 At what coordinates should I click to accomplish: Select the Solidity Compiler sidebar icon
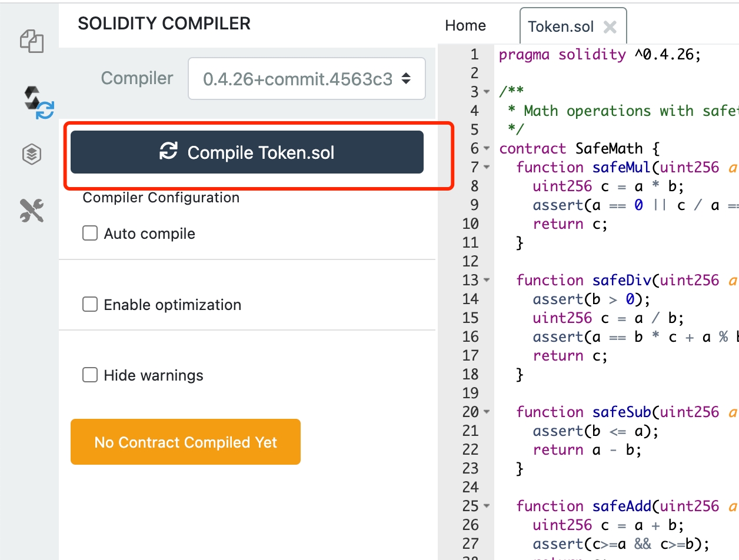pos(38,102)
